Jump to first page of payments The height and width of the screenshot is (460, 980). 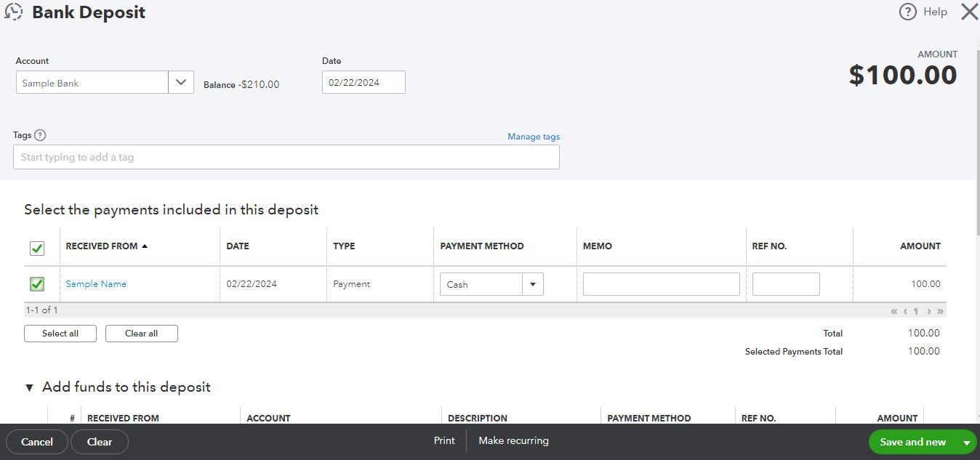[x=893, y=310]
